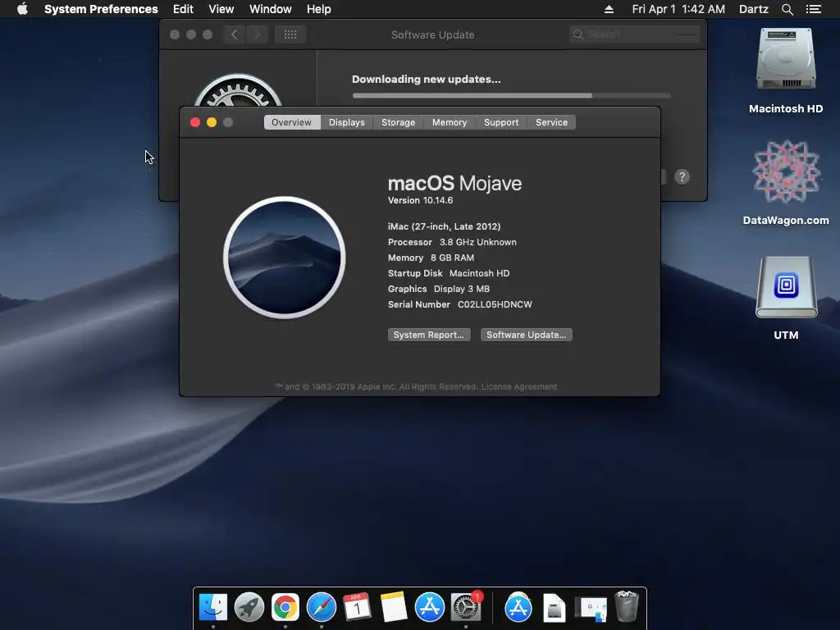The image size is (840, 630).
Task: Open the License Agreement link
Action: click(518, 387)
